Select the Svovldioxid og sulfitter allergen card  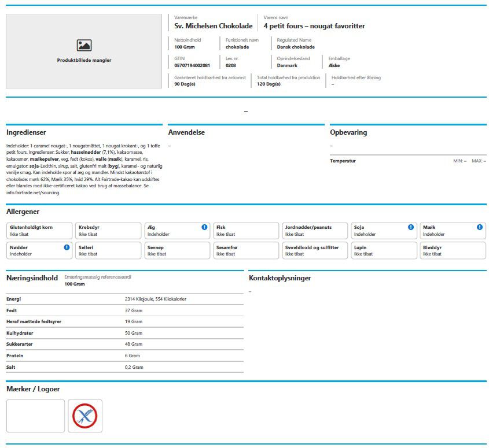click(x=315, y=250)
